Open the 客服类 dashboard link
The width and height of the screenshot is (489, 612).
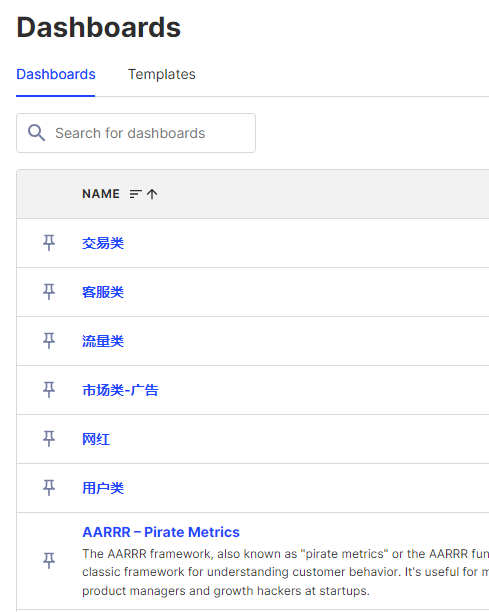(x=103, y=292)
